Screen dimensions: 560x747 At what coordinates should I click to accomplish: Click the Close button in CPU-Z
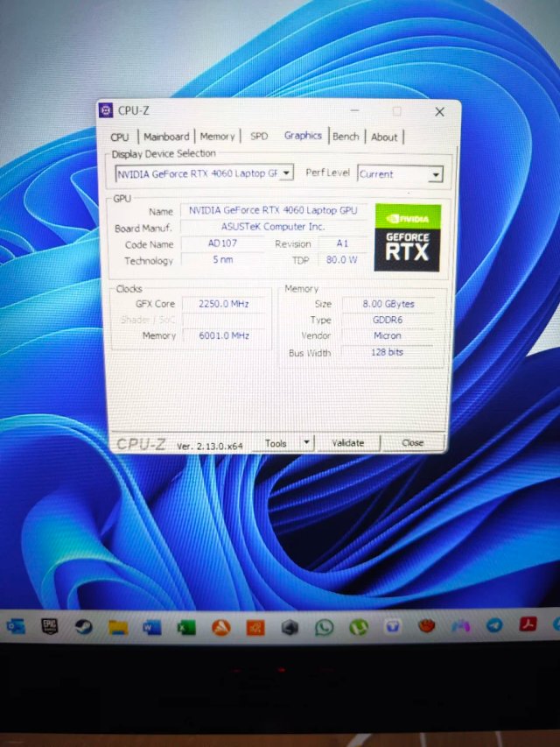(x=412, y=442)
